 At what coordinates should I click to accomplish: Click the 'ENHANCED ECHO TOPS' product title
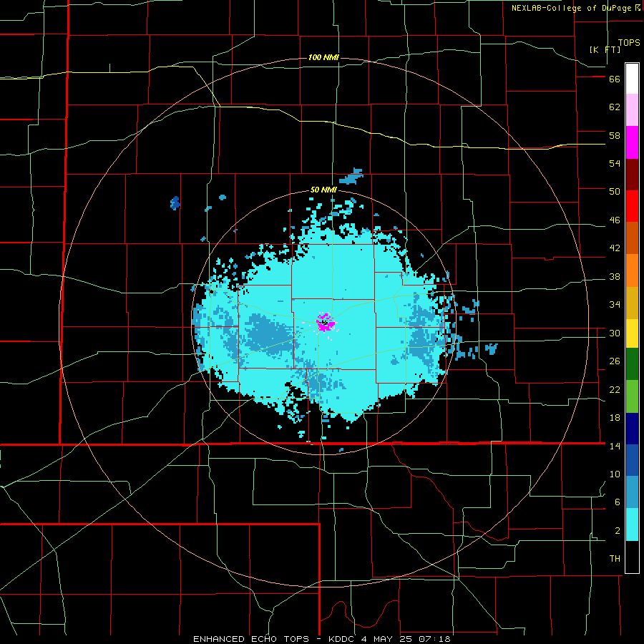click(x=250, y=639)
